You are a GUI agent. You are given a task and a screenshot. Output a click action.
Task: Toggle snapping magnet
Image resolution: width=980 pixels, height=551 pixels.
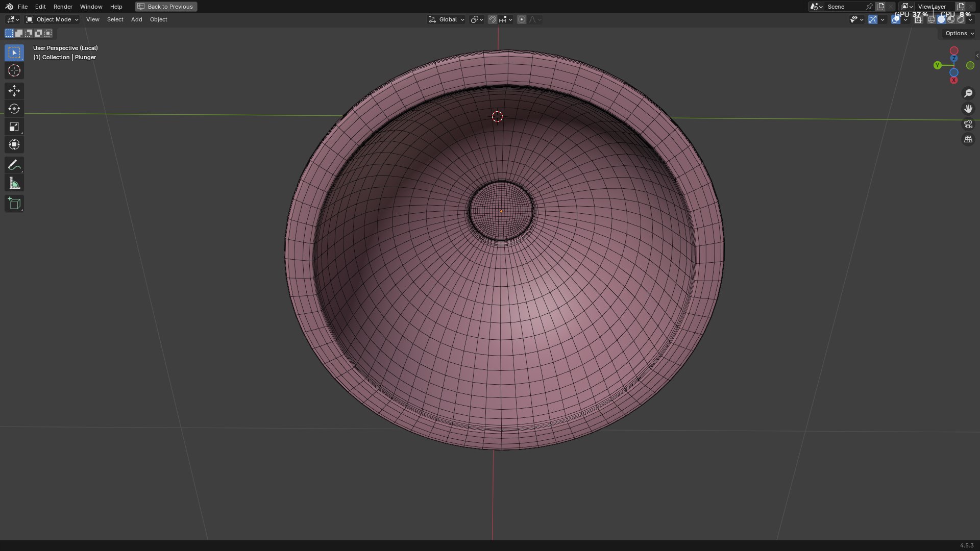(x=492, y=19)
